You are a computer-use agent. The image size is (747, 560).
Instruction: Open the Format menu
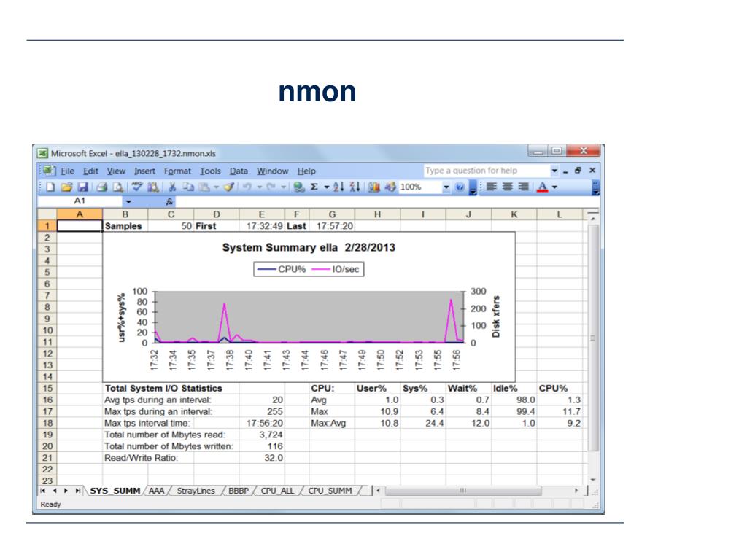[x=177, y=171]
